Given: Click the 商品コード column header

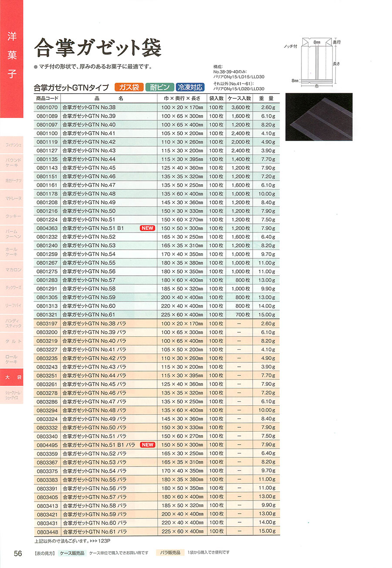Looking at the screenshot, I should pos(47,98).
